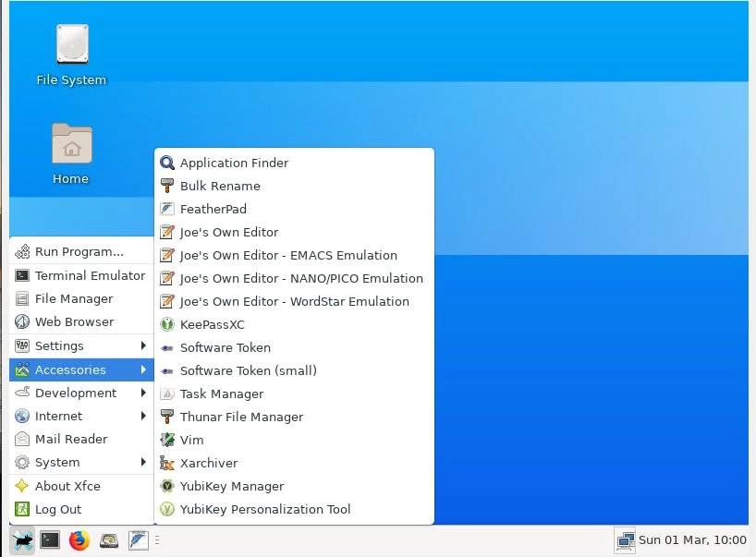Click the Joe's Own Editor notepad icon
Image resolution: width=756 pixels, height=557 pixels.
pos(167,232)
